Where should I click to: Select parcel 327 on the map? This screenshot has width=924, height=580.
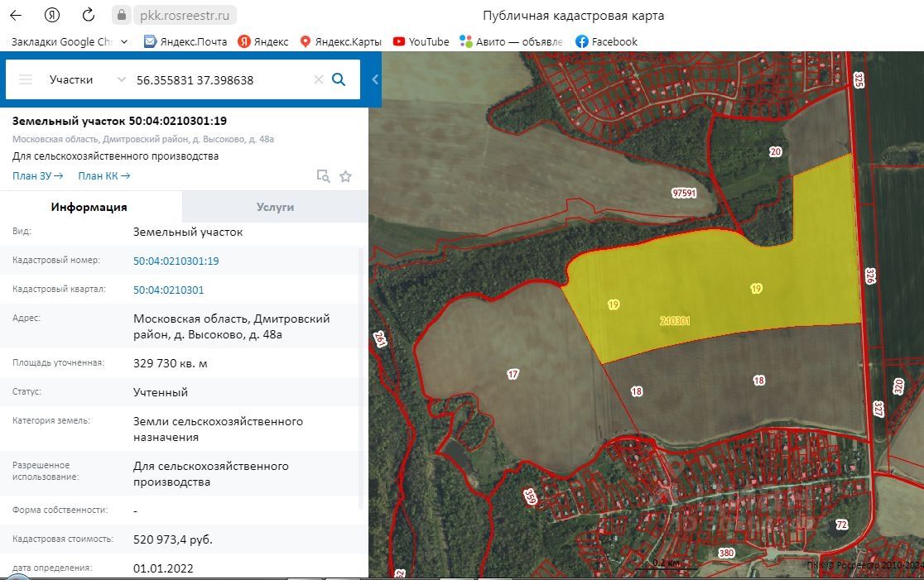click(x=878, y=410)
